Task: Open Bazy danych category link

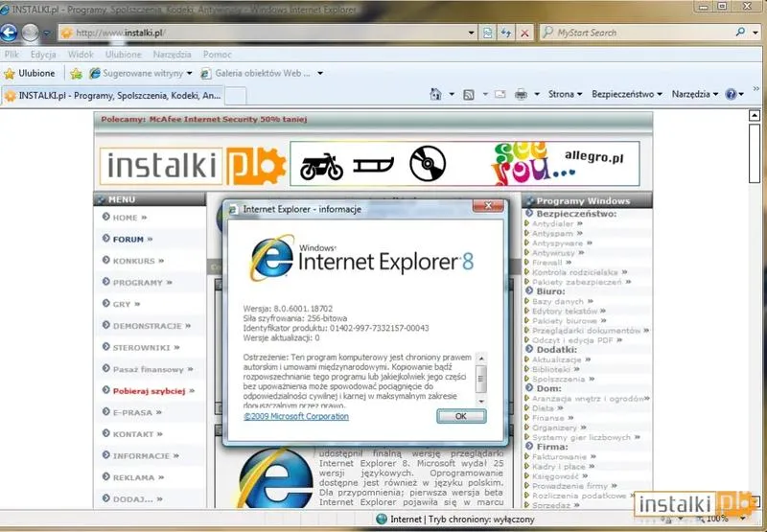Action: tap(558, 301)
